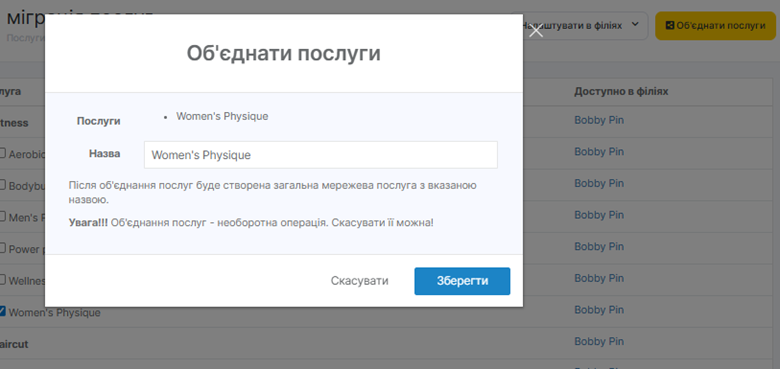Open Bobby Pin link in Power row
780x369 pixels.
coord(599,247)
